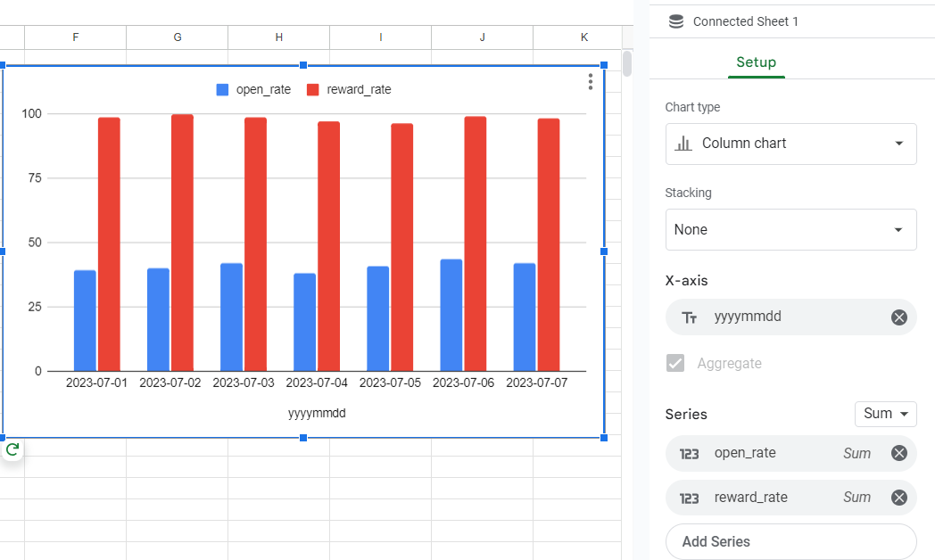
Task: Open the Series Sum aggregation dropdown
Action: tap(886, 414)
